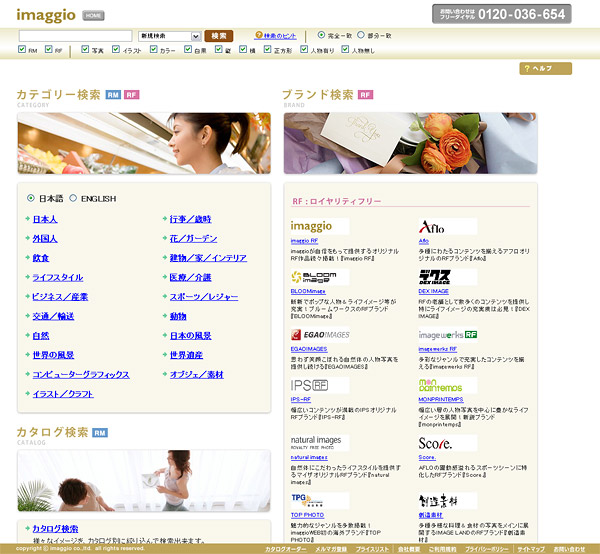Open the imagewerks RF logo

446,335
